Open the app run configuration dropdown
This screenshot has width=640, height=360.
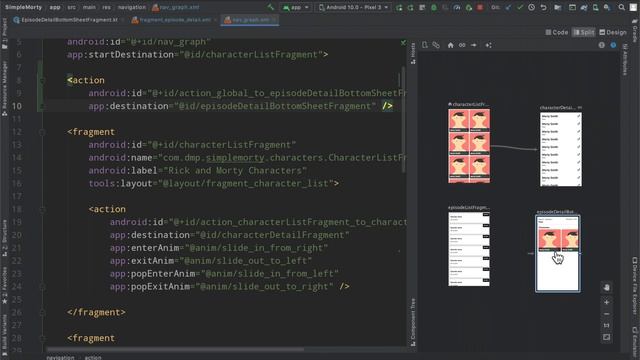(296, 7)
